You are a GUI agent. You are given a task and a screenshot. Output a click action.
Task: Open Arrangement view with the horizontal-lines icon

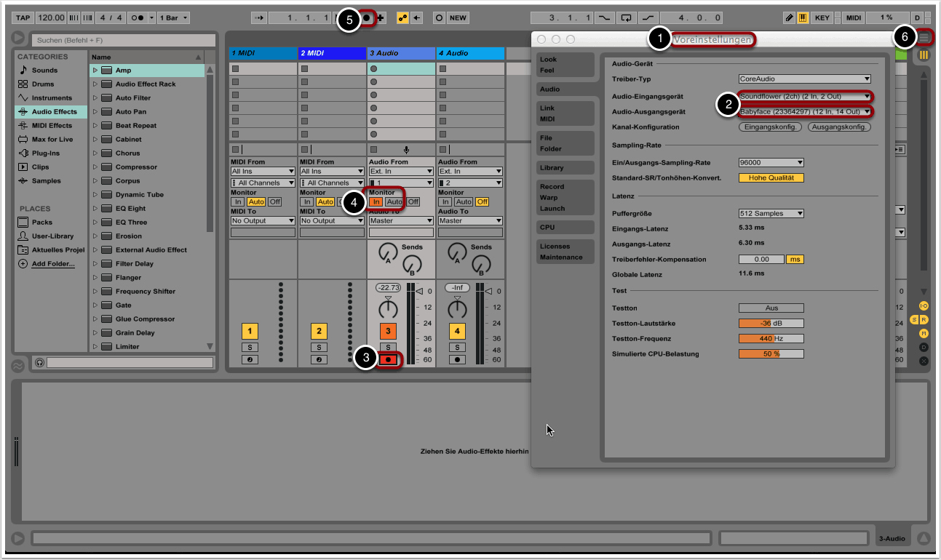pyautogui.click(x=924, y=37)
